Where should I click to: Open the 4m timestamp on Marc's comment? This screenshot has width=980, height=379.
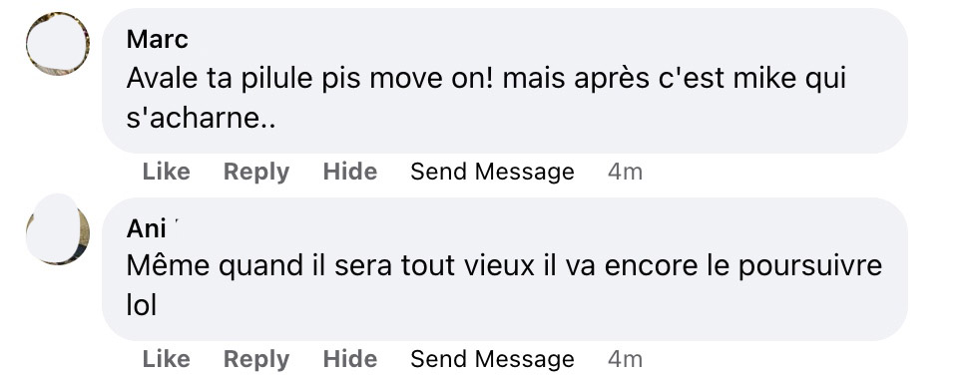(625, 172)
